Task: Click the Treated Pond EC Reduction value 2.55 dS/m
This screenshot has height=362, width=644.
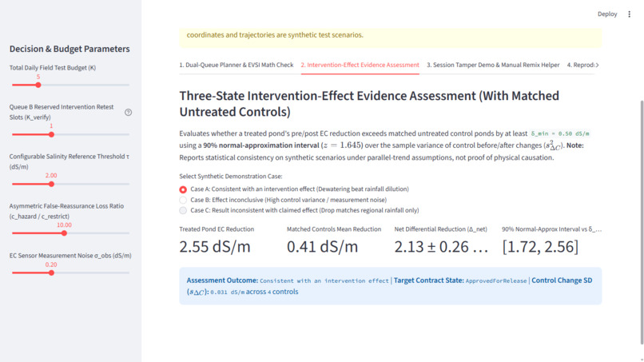Action: click(215, 247)
